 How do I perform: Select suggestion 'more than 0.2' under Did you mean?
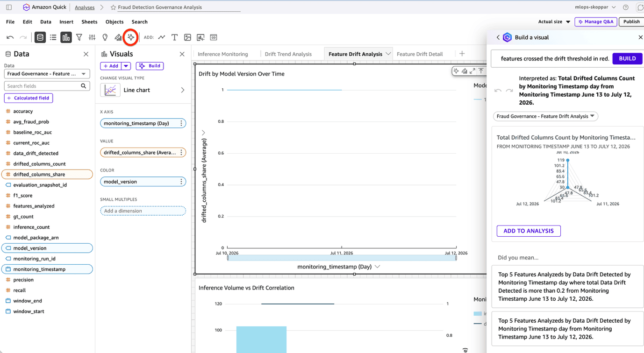click(567, 287)
